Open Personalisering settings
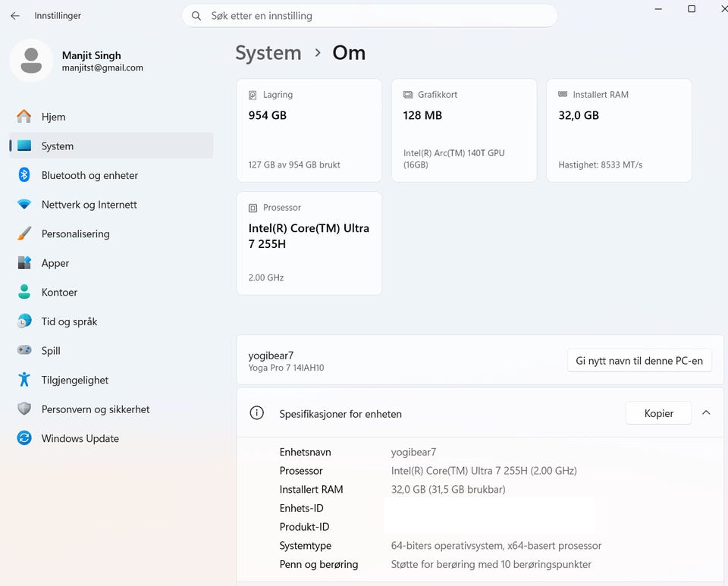The width and height of the screenshot is (728, 586). [111, 233]
